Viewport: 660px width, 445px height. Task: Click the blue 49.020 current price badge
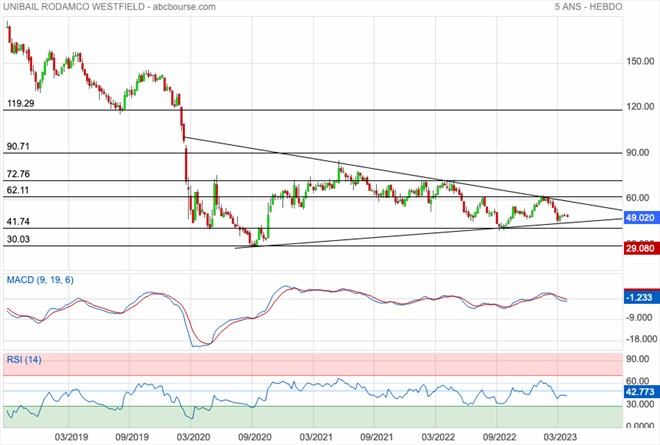(x=641, y=218)
